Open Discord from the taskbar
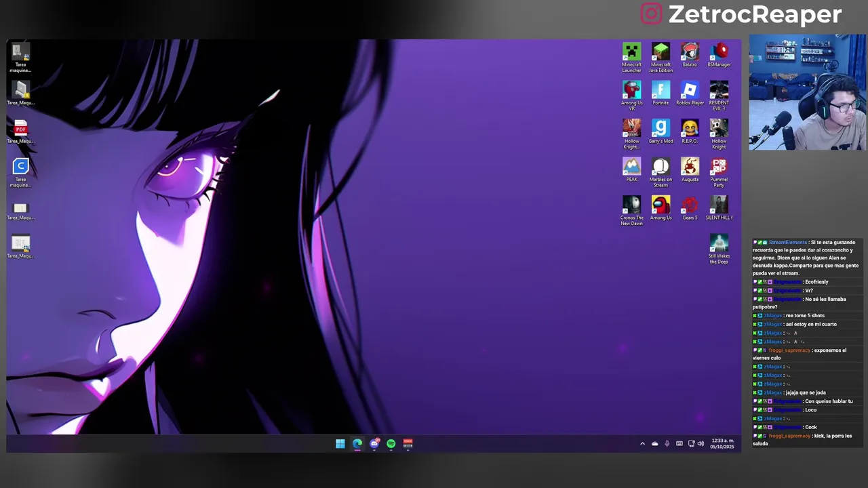This screenshot has width=868, height=488. click(374, 443)
